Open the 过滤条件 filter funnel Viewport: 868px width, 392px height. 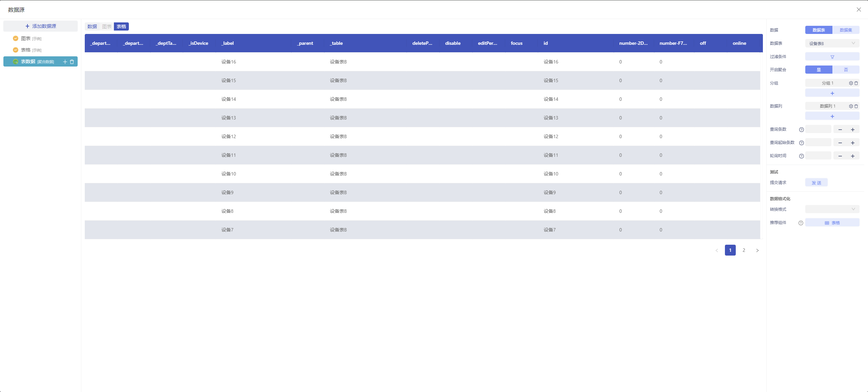[x=832, y=57]
